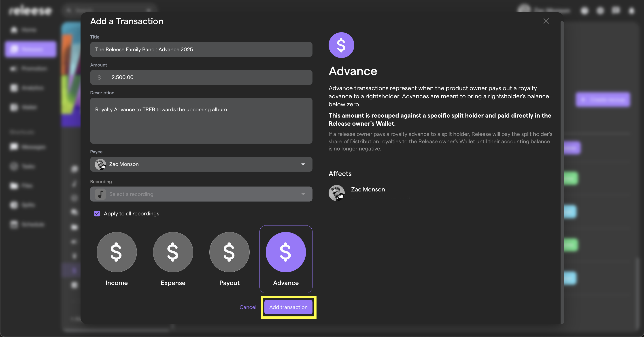The image size is (644, 337).
Task: Click the payee avatar in the Payee field
Action: click(x=100, y=164)
